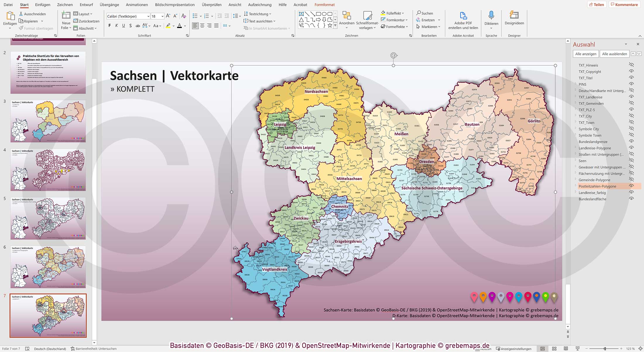644x352 pixels.
Task: Click the Alle ausblenden button
Action: point(614,54)
